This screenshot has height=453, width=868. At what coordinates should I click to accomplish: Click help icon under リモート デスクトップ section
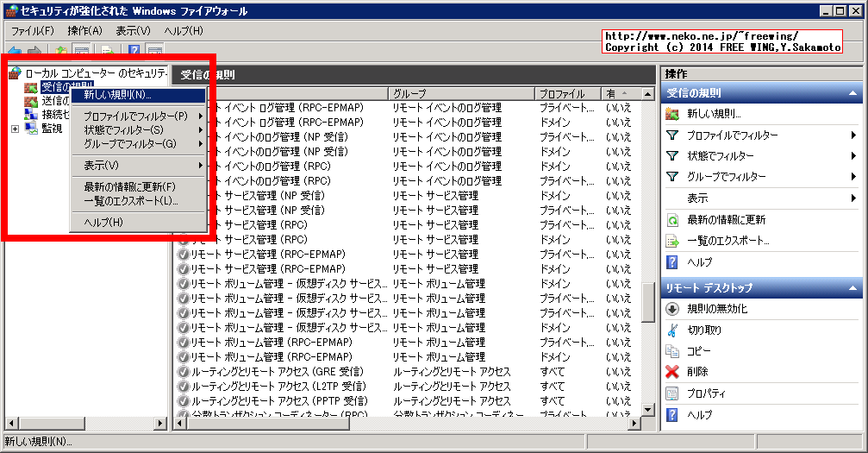click(672, 415)
